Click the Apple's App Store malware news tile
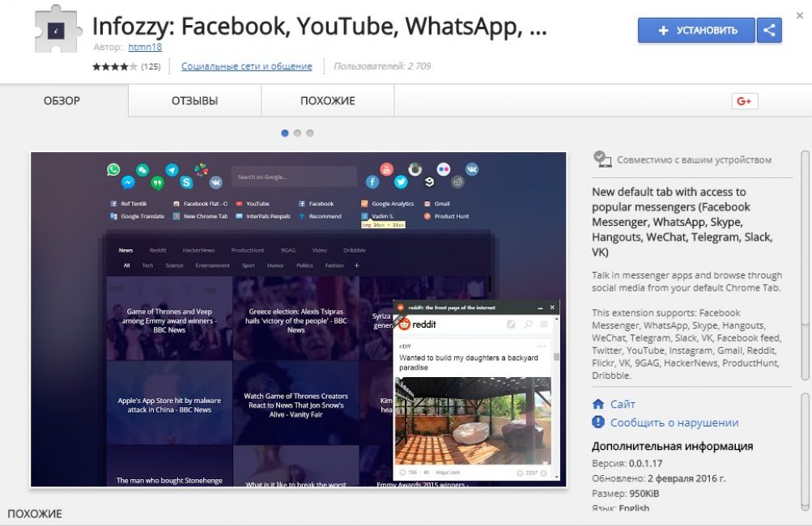812x526 pixels. [169, 403]
